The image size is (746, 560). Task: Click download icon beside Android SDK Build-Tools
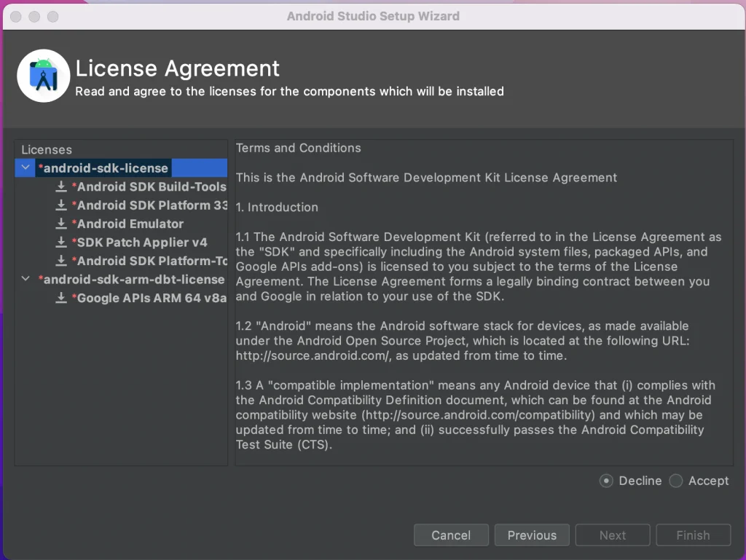pyautogui.click(x=61, y=186)
